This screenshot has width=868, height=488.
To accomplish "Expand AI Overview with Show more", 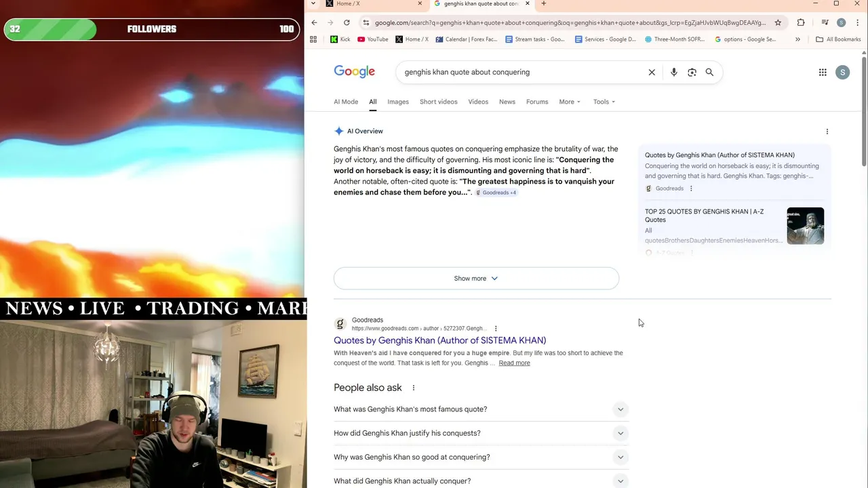I will [x=476, y=279].
